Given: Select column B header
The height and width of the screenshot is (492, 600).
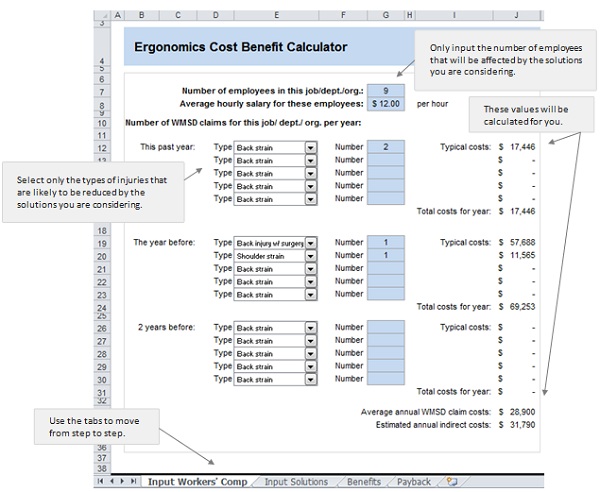Looking at the screenshot, I should 142,15.
